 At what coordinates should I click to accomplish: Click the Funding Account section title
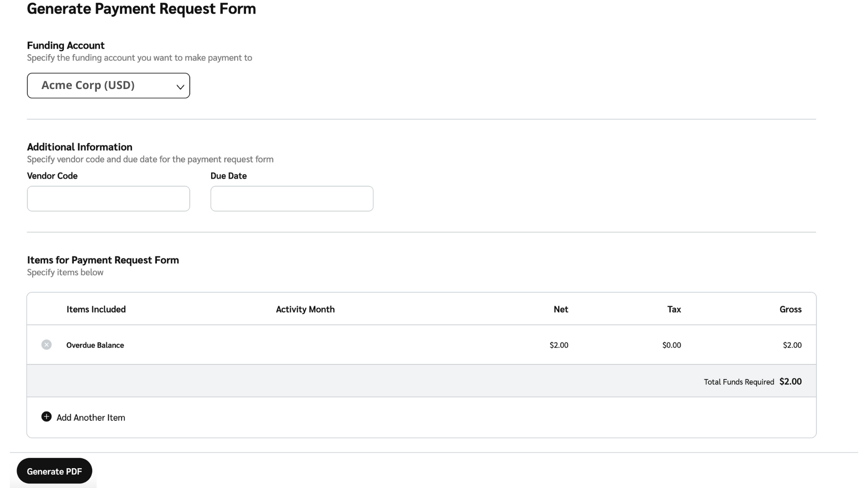(66, 46)
